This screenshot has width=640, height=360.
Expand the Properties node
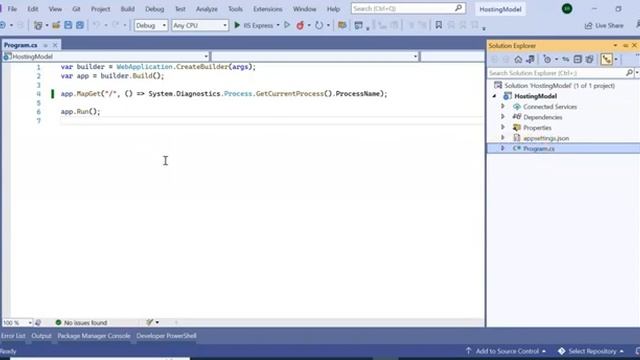503,127
